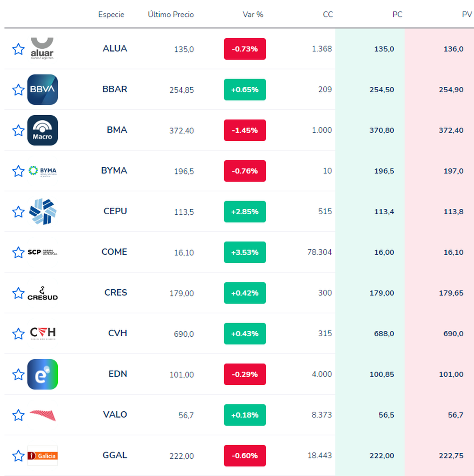Image resolution: width=474 pixels, height=476 pixels.
Task: Toggle the star next to GGAL
Action: (18, 455)
